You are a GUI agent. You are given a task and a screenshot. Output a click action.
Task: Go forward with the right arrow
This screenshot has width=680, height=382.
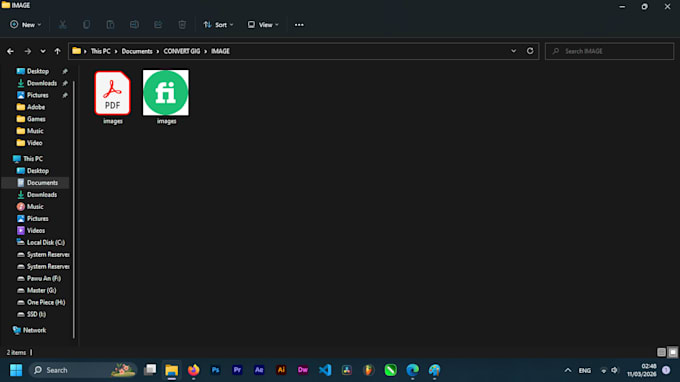click(x=28, y=51)
